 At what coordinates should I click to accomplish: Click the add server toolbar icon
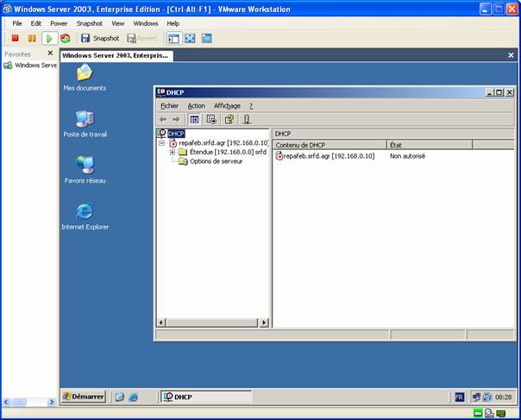click(x=247, y=119)
